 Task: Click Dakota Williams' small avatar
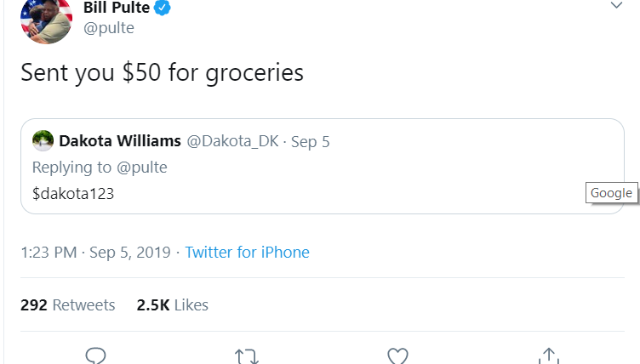[43, 140]
